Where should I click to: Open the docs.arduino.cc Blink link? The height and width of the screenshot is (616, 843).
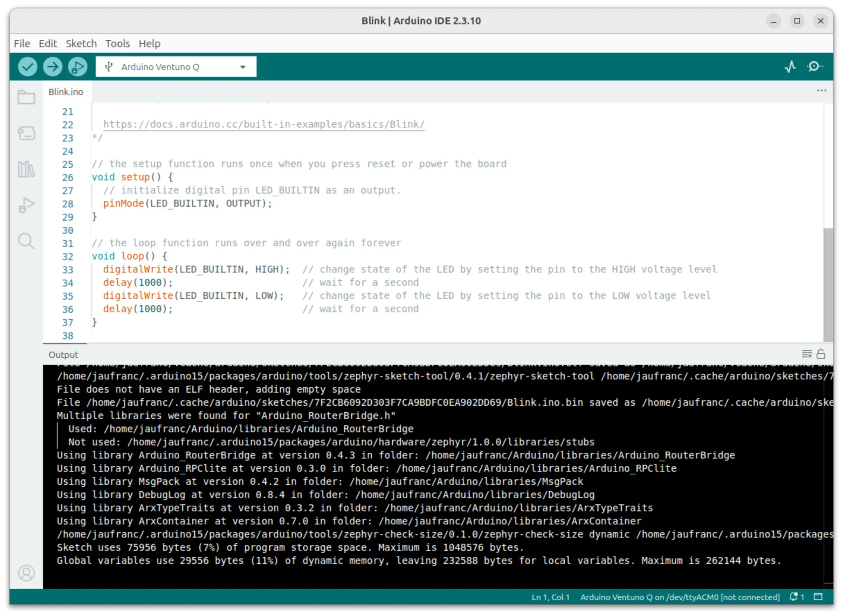click(263, 124)
